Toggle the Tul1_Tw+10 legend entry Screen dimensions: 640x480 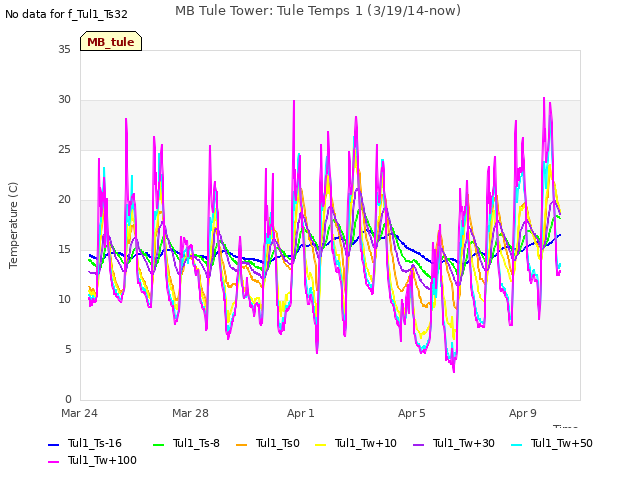pos(356,443)
